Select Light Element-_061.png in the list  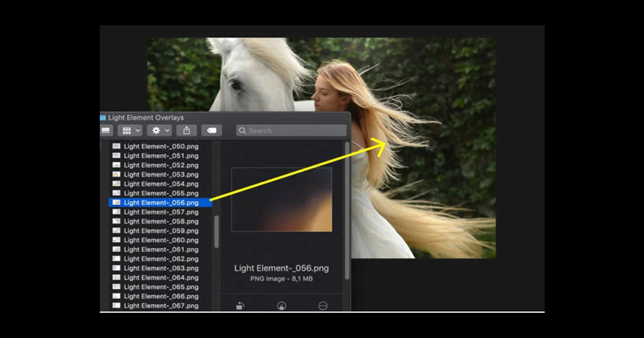pyautogui.click(x=161, y=249)
